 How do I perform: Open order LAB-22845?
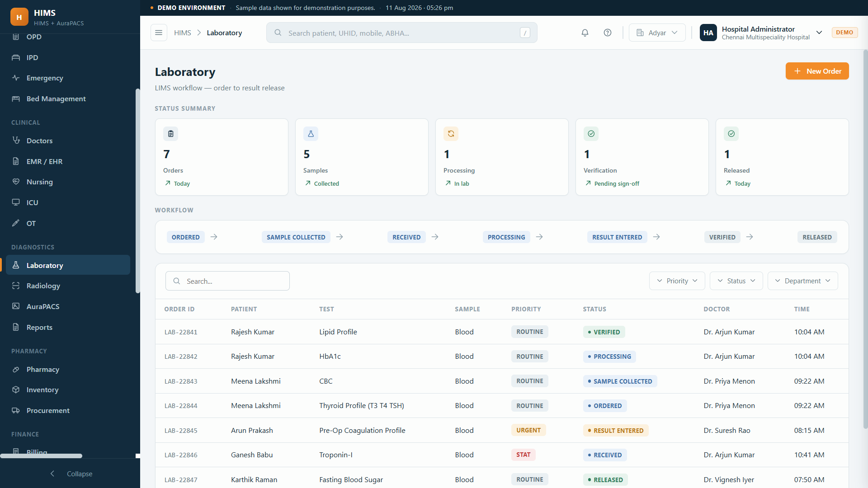click(x=181, y=431)
